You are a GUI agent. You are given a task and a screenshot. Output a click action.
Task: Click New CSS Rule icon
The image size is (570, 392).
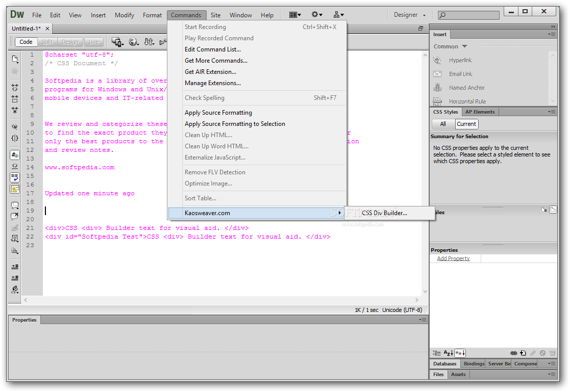click(523, 353)
